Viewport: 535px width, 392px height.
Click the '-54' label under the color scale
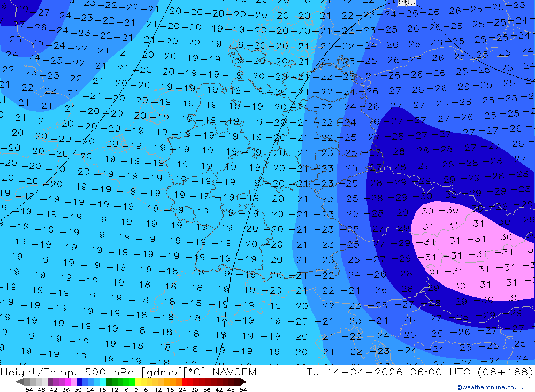(27, 390)
